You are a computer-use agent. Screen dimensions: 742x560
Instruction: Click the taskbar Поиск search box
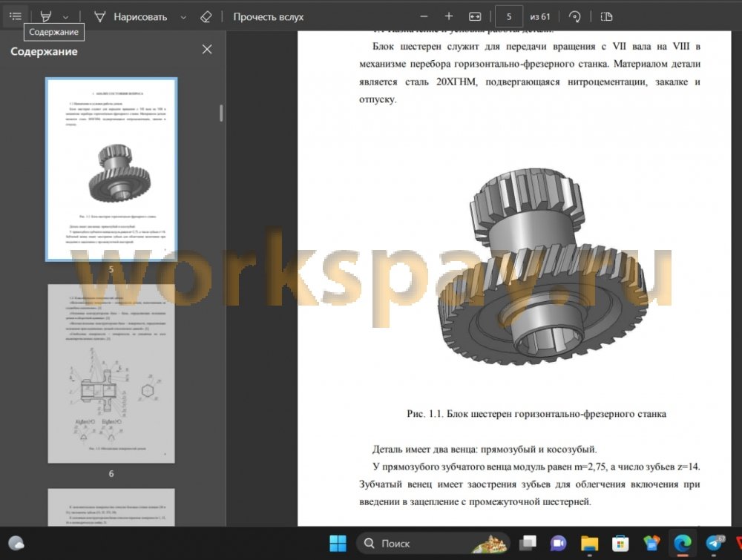pos(433,544)
